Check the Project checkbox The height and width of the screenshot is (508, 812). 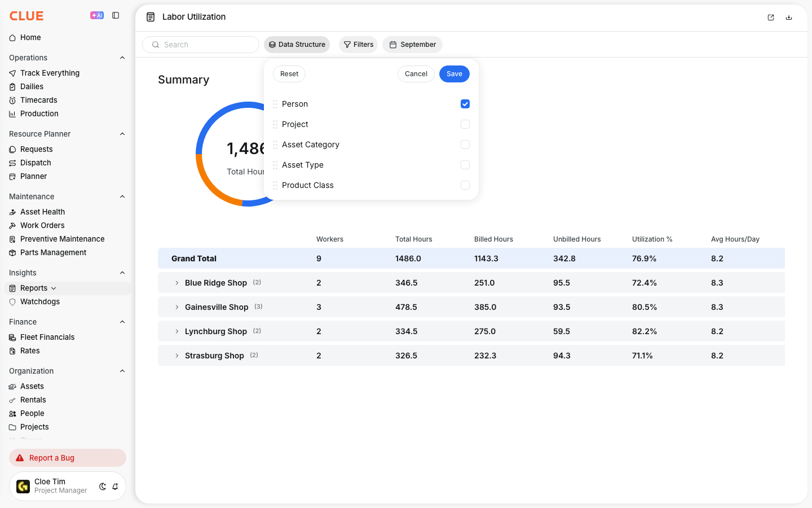point(465,124)
